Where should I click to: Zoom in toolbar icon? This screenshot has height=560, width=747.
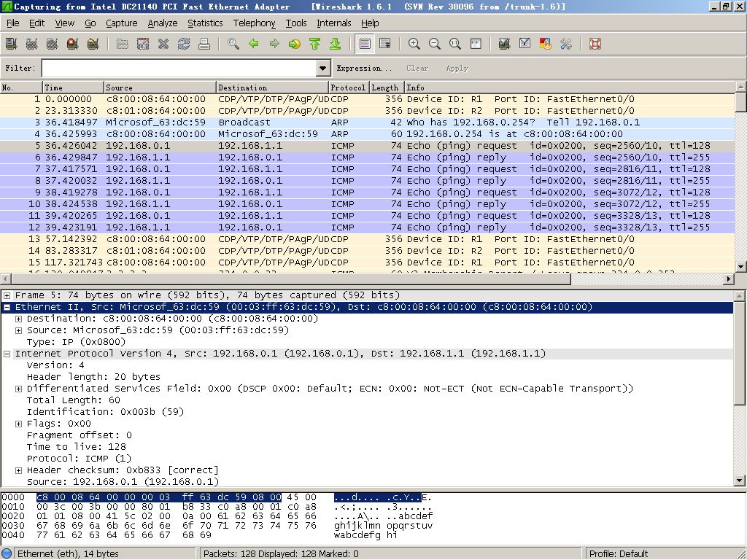[414, 44]
